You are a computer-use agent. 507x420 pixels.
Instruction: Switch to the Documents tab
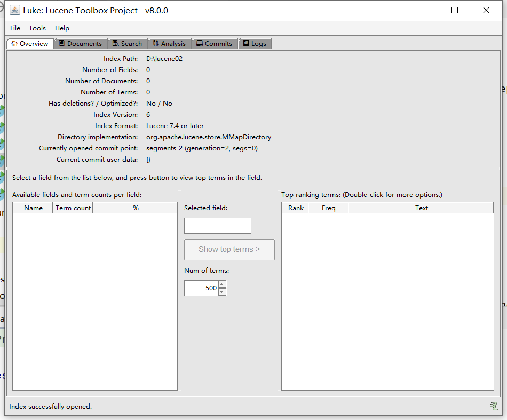[x=81, y=44]
